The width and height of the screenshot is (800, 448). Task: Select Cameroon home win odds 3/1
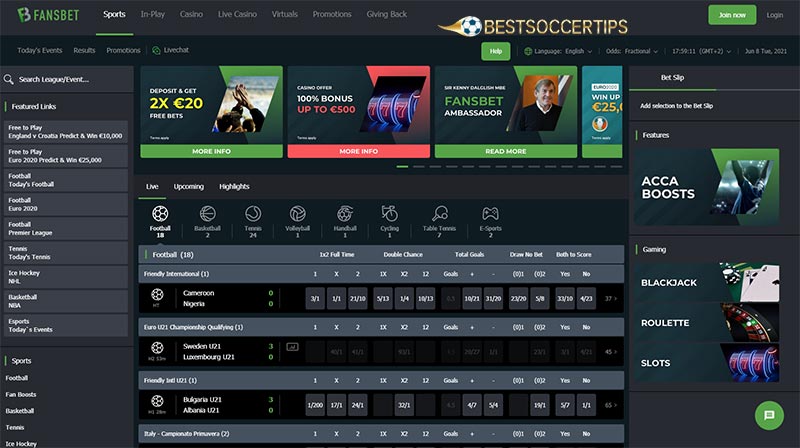315,298
